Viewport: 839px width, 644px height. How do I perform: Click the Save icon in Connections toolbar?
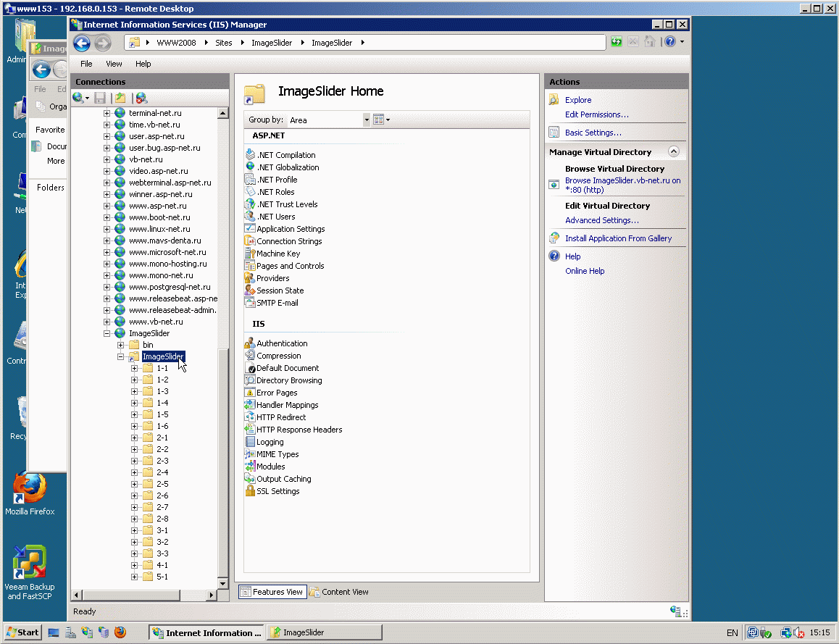(x=100, y=98)
